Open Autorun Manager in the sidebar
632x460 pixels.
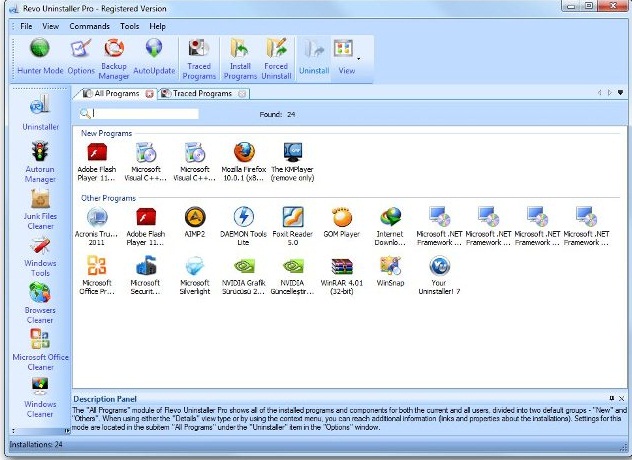(40, 162)
